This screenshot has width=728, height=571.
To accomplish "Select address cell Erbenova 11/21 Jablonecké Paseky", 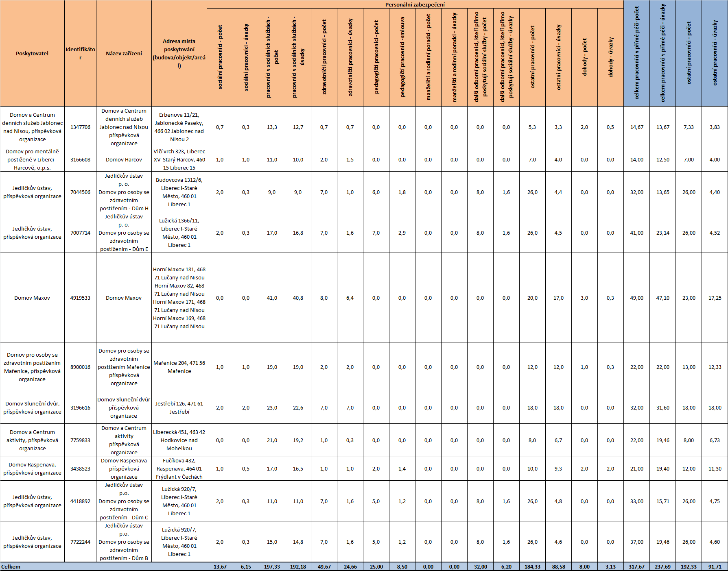I will [x=179, y=127].
